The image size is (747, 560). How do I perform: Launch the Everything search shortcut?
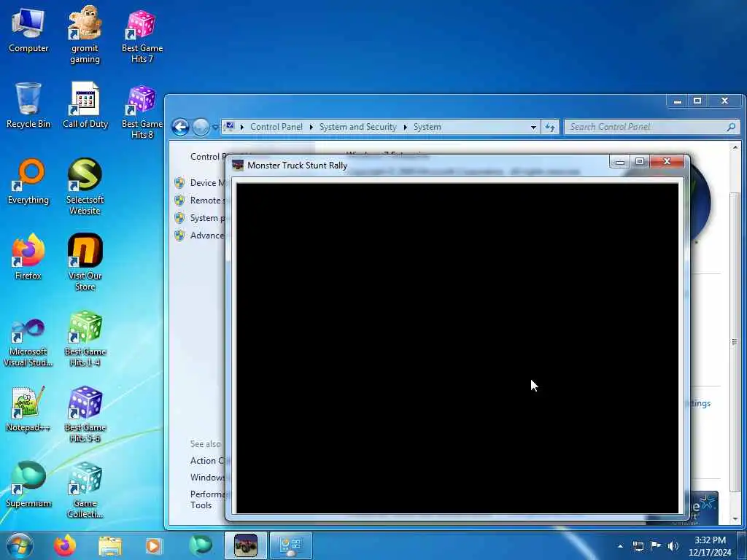pos(28,182)
